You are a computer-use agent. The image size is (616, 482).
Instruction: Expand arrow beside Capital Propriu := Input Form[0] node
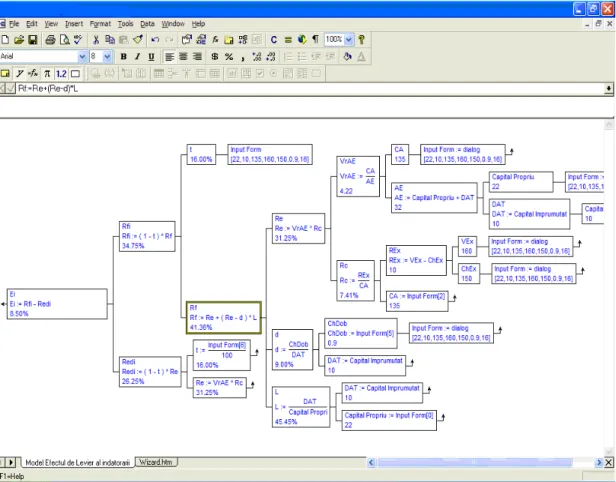(x=442, y=417)
